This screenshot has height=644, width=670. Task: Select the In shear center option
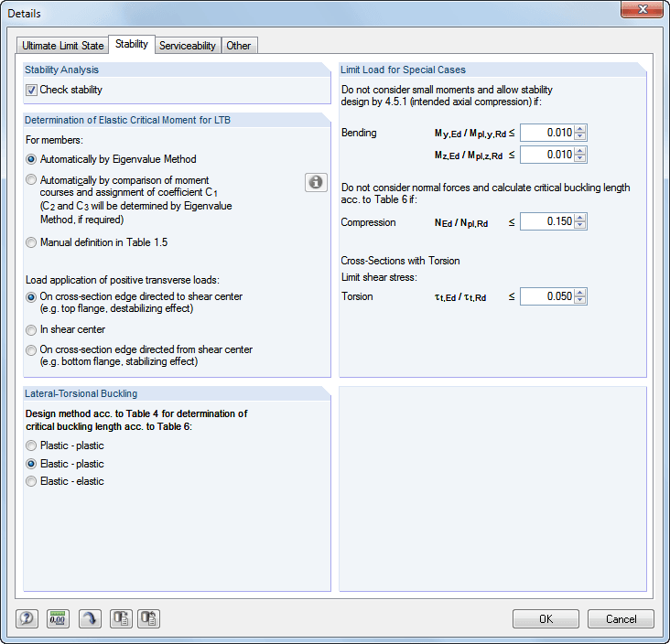[x=31, y=329]
